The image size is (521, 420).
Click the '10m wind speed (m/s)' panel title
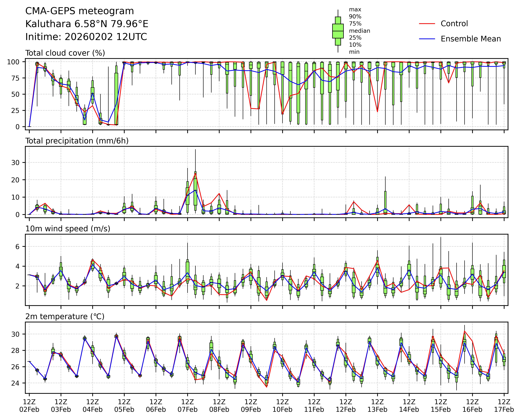(68, 229)
